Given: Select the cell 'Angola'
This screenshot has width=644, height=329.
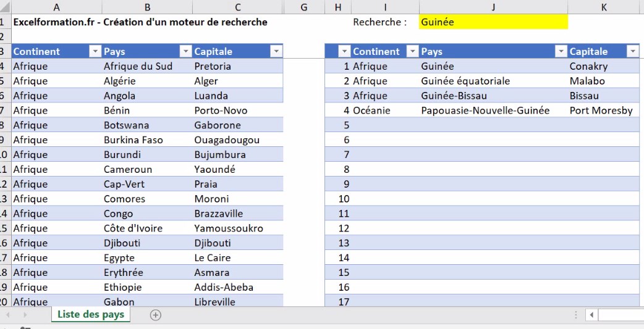Looking at the screenshot, I should click(x=147, y=96).
